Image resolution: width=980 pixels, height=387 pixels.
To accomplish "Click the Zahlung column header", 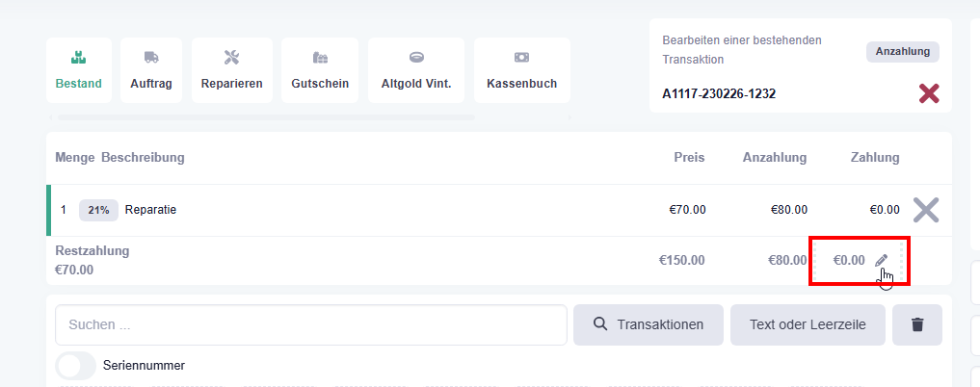I will (x=874, y=157).
